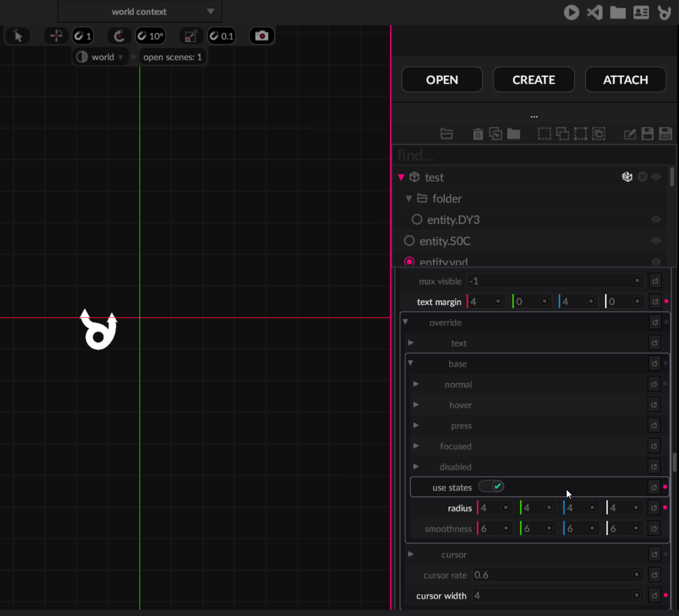Click the trash delete icon in scene toolbar
Viewport: 679px width, 616px height.
click(x=478, y=134)
